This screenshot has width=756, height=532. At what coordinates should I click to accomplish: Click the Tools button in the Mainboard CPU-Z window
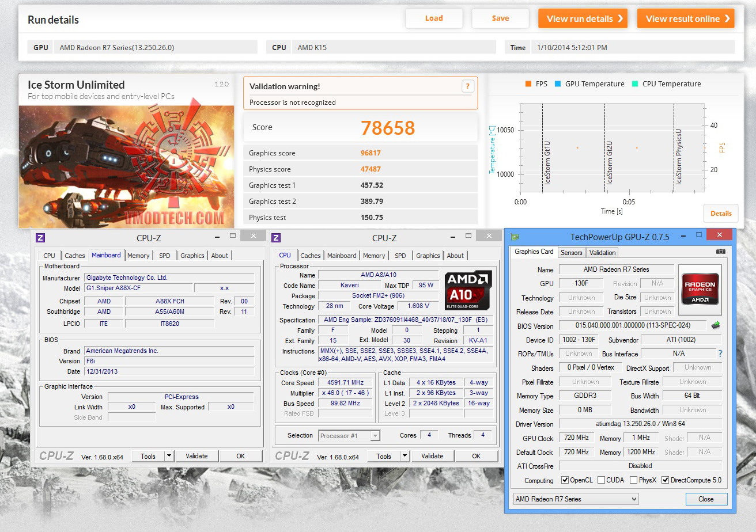(148, 456)
